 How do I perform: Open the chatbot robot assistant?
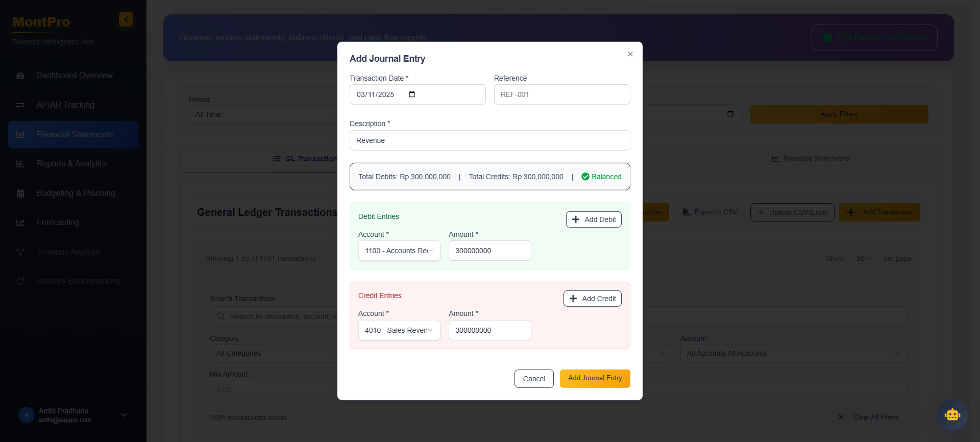tap(952, 415)
